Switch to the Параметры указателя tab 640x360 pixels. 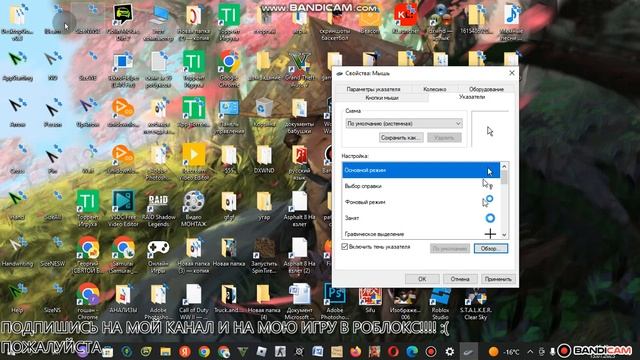(373, 89)
